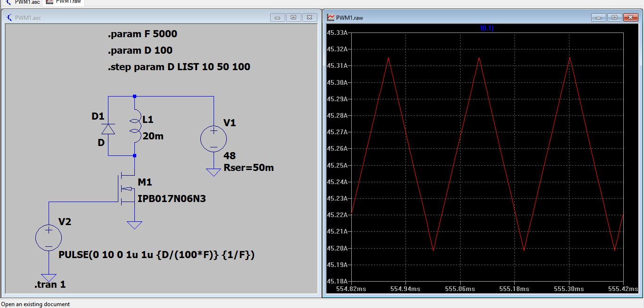The height and width of the screenshot is (308, 644).
Task: Select the D1 diode symbol
Action: (x=108, y=129)
